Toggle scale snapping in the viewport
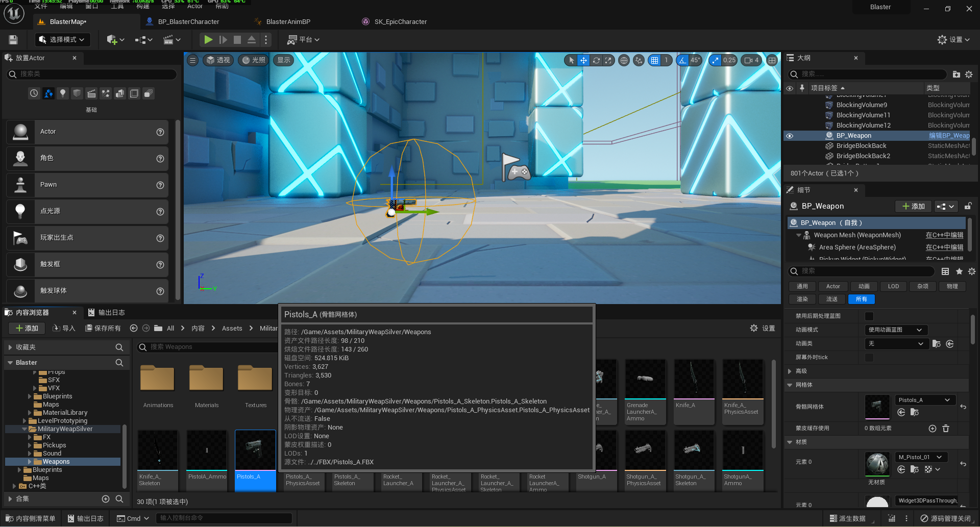The height and width of the screenshot is (527, 980). (x=716, y=60)
